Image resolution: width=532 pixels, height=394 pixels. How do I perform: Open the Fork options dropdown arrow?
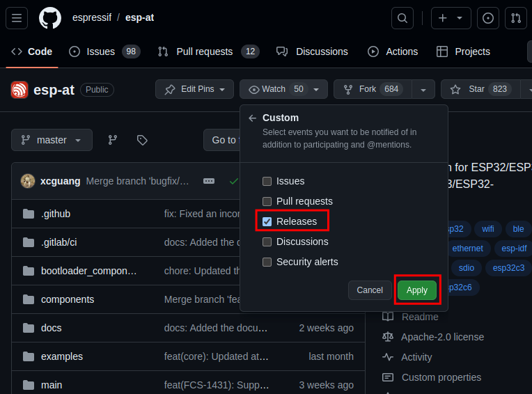[423, 89]
